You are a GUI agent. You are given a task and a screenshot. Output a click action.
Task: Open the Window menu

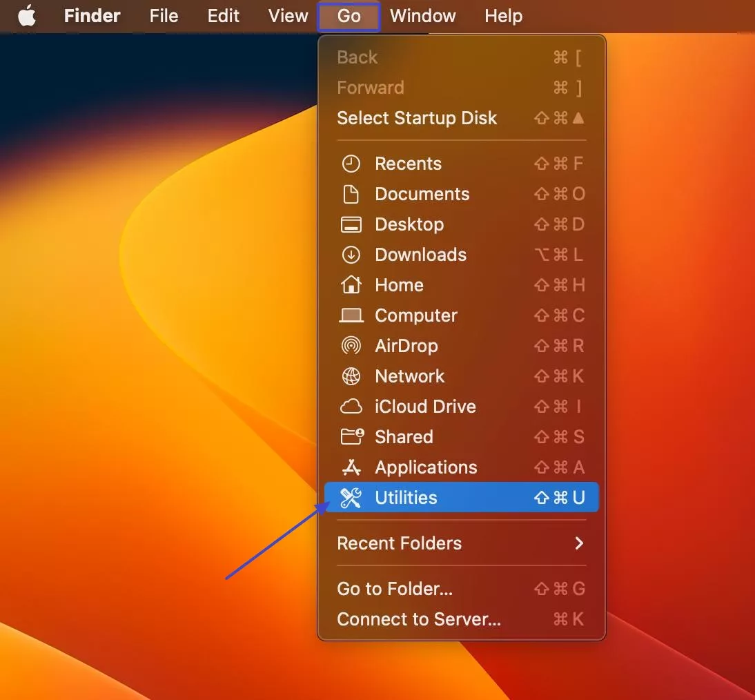coord(423,16)
